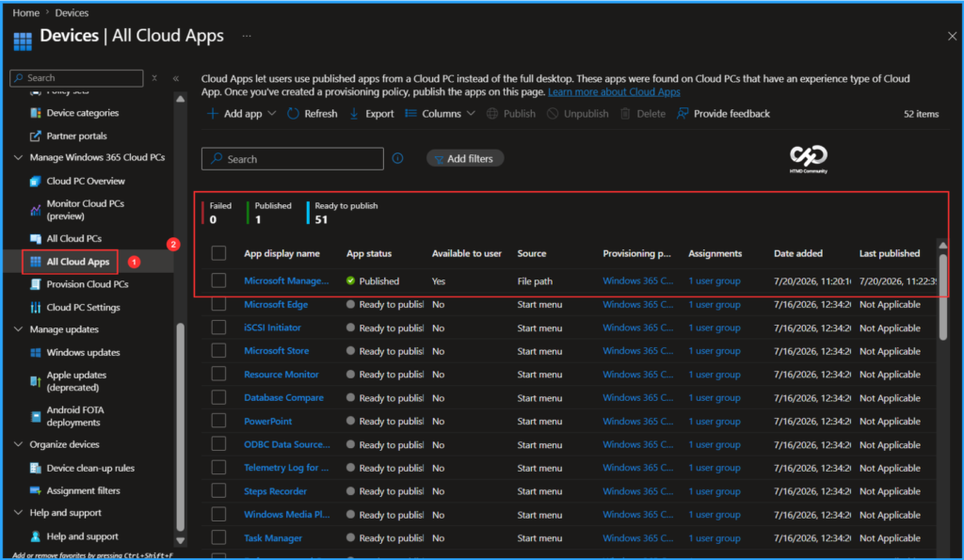Collapse the Manage Windows 365 Cloud PCs section

[19, 158]
